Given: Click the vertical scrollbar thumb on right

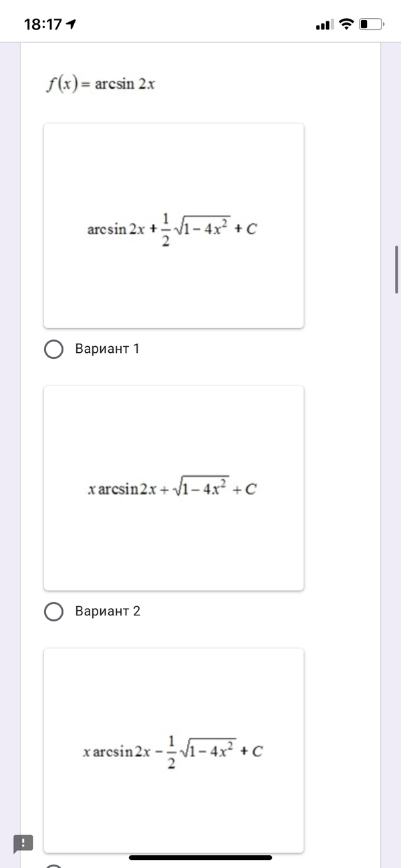Looking at the screenshot, I should 397,269.
